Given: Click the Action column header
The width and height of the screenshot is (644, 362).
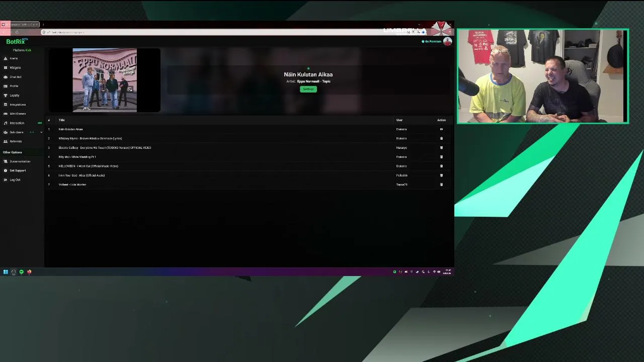Looking at the screenshot, I should click(x=441, y=120).
